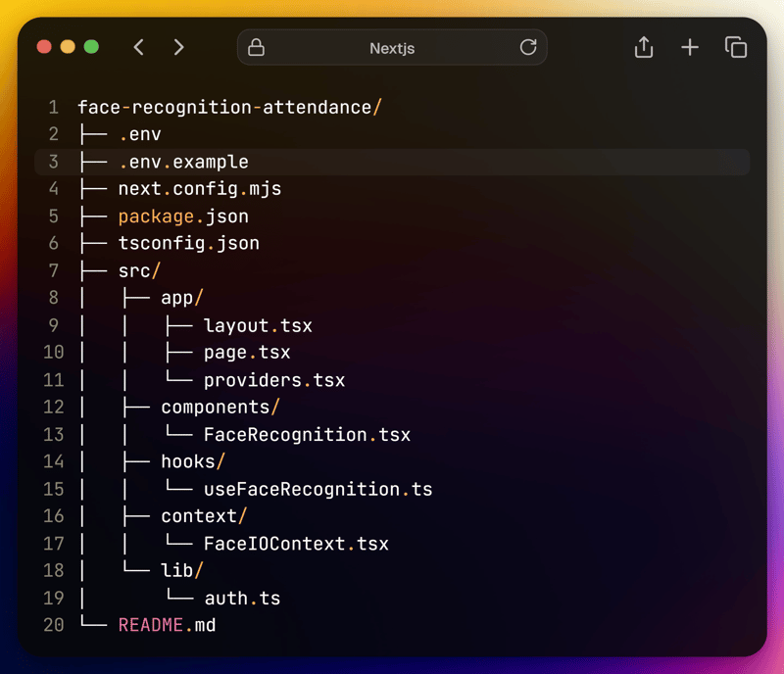Navigate back using the left arrow
This screenshot has height=674, width=784.
pos(138,47)
